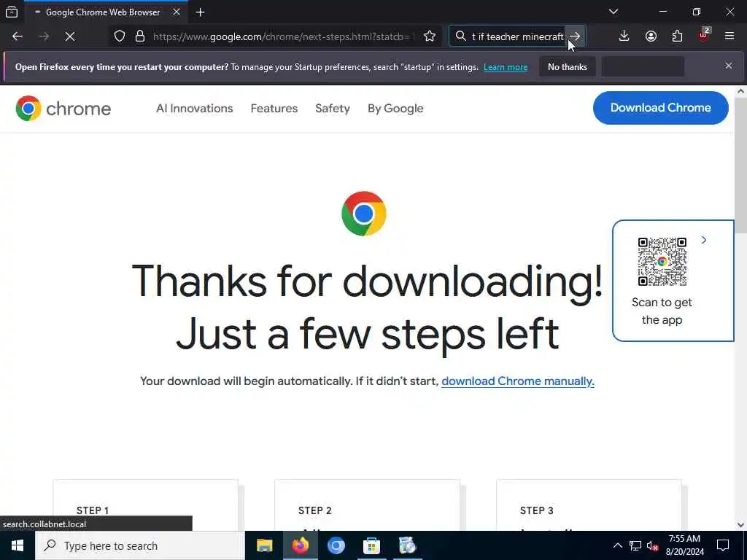Click the large Chrome logo above the heading
The image size is (747, 560).
pyautogui.click(x=364, y=214)
